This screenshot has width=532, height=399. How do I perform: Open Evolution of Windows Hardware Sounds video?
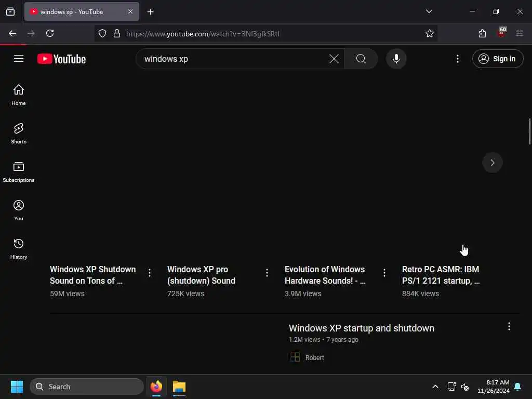(325, 275)
